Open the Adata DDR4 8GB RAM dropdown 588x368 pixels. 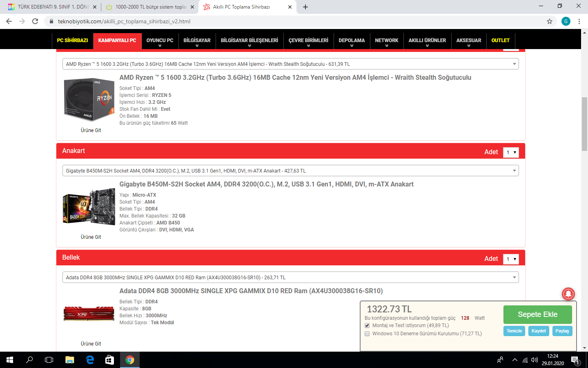pyautogui.click(x=290, y=277)
